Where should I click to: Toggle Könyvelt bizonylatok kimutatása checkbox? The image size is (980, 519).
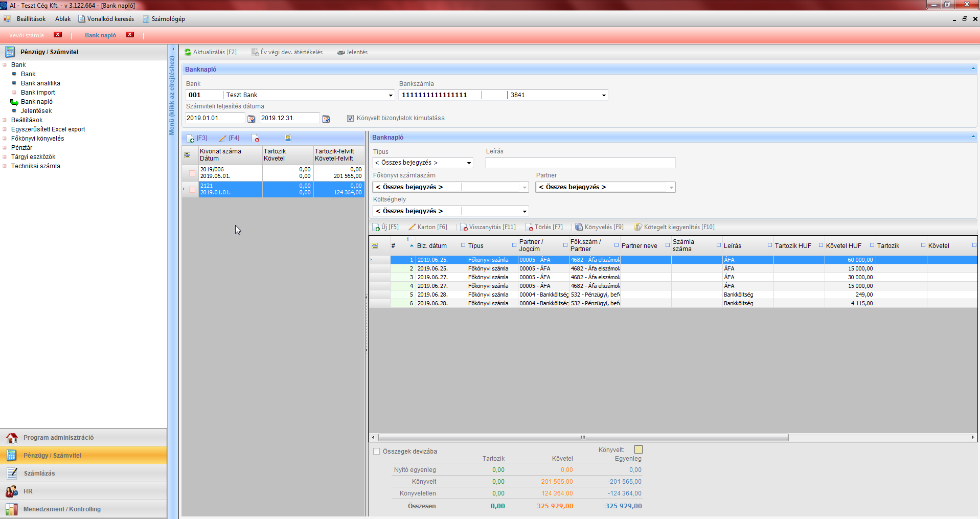[x=350, y=118]
